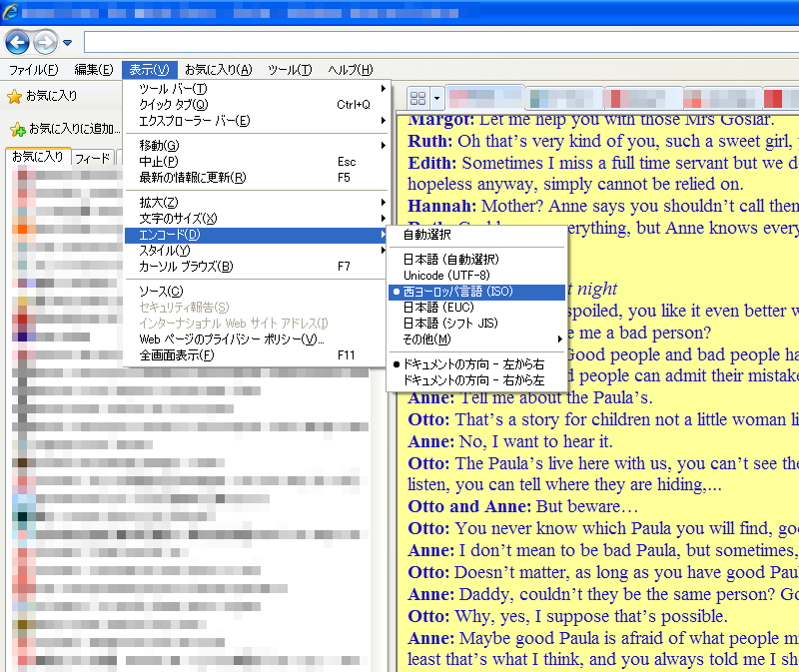Select 全画面表示(F) full screen entry
799x672 pixels.
click(x=176, y=355)
